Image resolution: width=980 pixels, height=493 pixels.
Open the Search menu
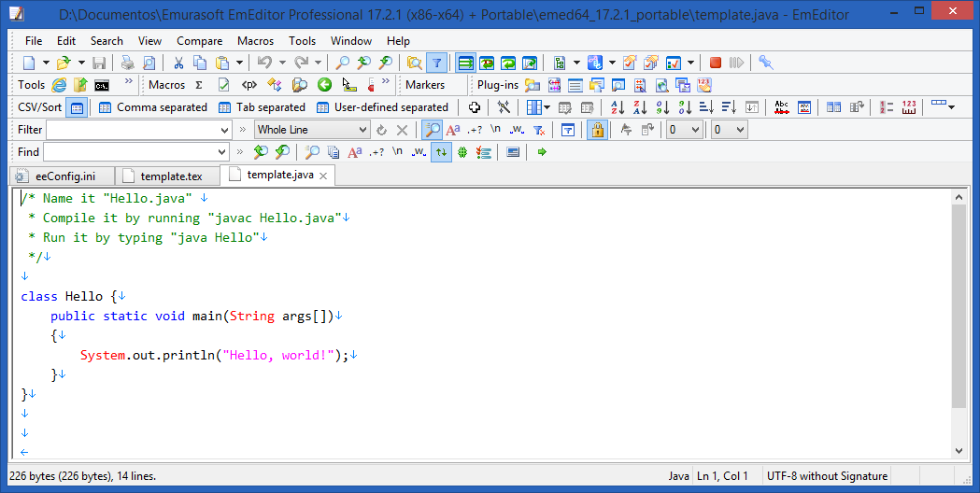coord(107,40)
